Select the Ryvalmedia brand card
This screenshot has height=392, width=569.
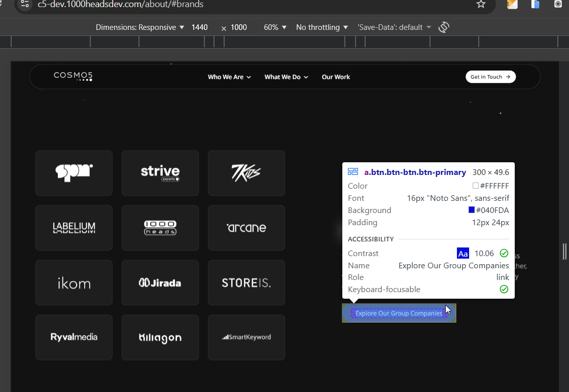click(74, 337)
